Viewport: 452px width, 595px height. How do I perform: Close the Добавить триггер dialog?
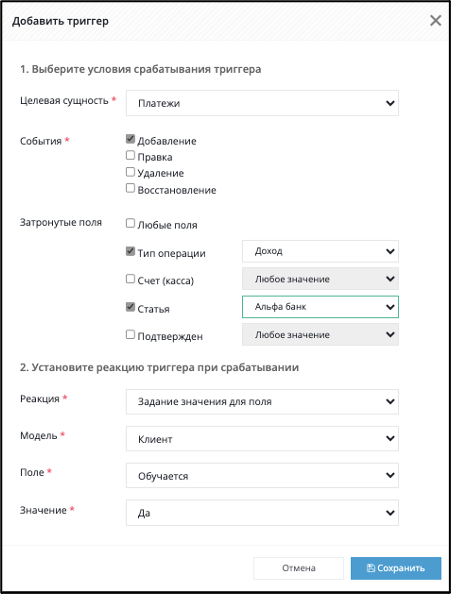tap(435, 20)
